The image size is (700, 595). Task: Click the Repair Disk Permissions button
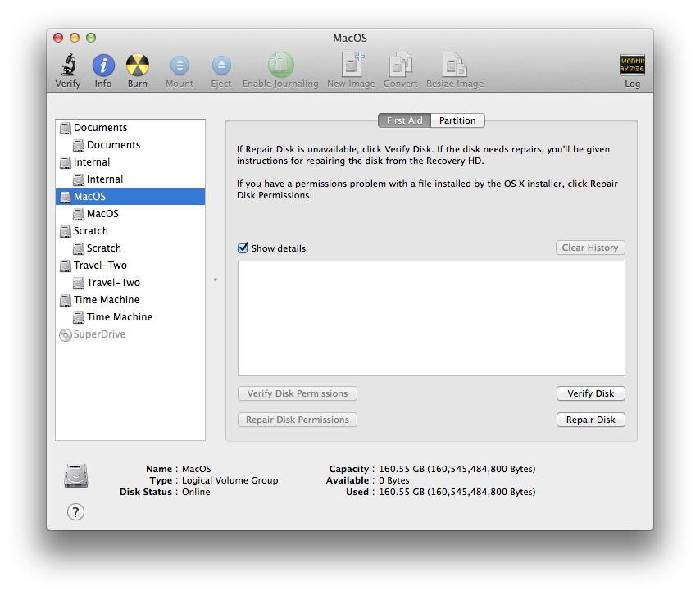tap(298, 420)
